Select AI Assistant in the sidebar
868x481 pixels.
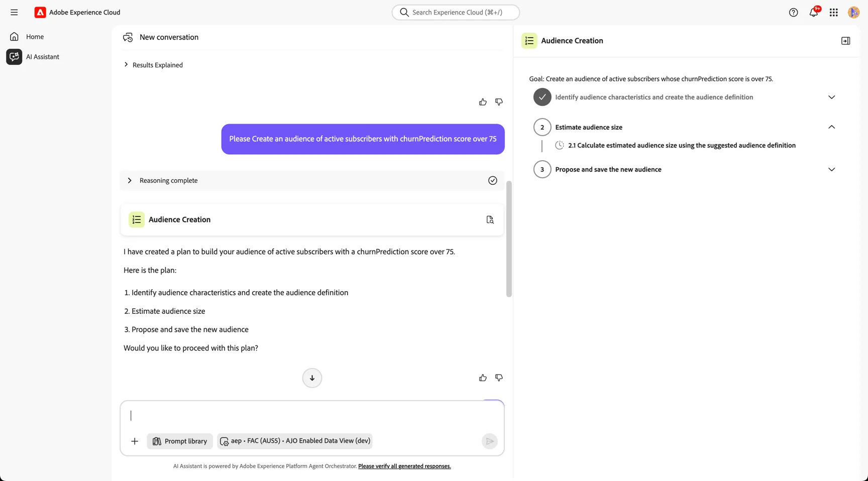[x=43, y=57]
